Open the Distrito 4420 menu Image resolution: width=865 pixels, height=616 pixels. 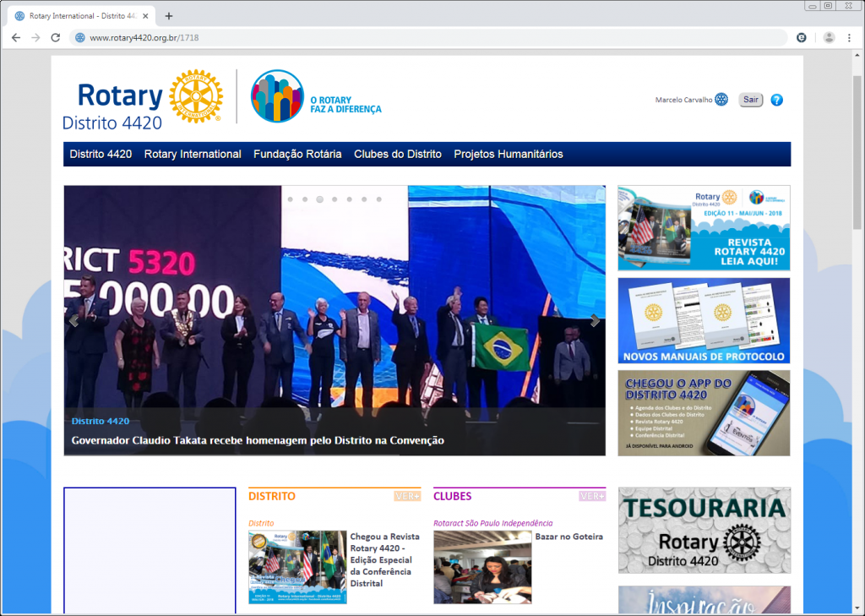101,154
